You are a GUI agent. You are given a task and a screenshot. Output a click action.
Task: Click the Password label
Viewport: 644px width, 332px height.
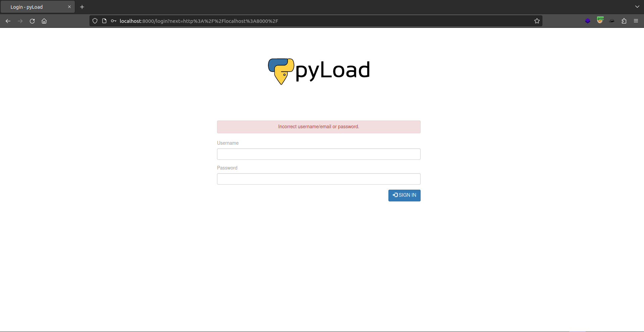tap(227, 168)
